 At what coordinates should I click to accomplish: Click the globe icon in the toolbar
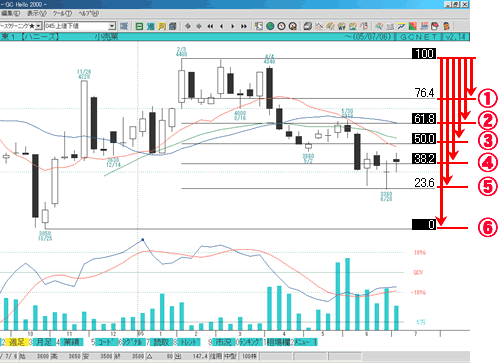coord(270,26)
